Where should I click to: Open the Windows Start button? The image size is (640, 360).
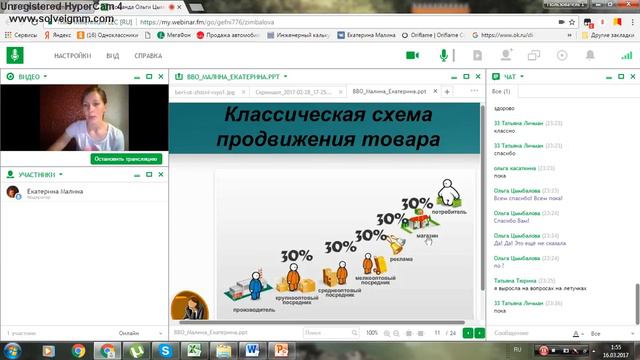(12, 351)
